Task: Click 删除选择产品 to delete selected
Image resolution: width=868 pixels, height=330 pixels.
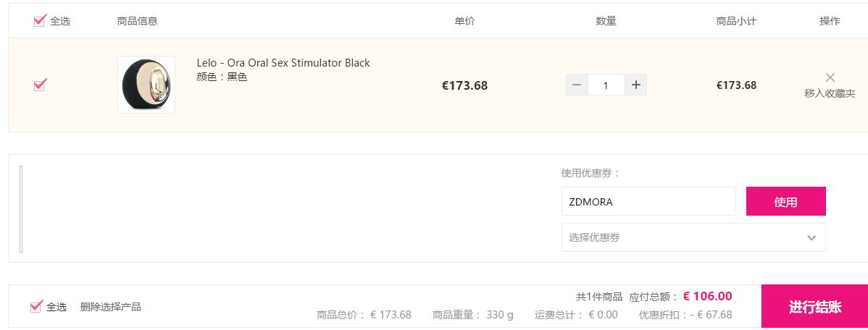Action: coord(110,307)
